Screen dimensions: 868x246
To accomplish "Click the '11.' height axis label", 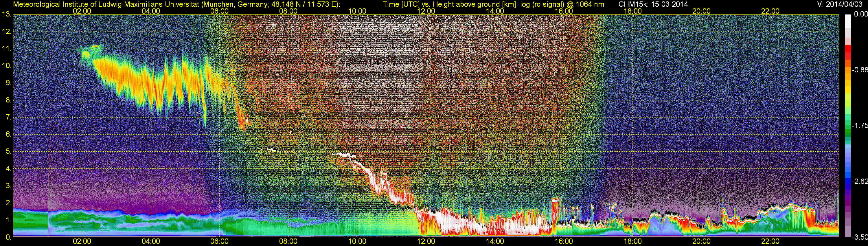I will point(6,49).
